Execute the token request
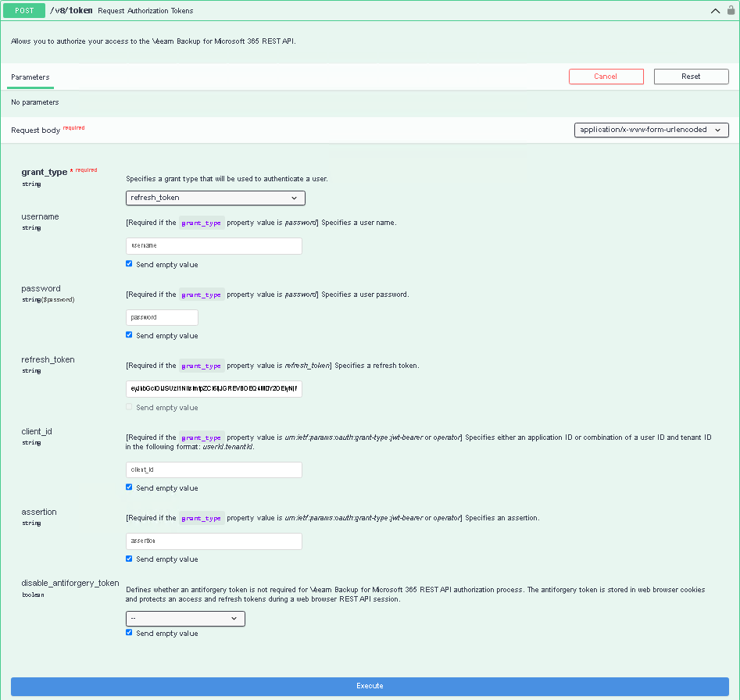This screenshot has height=700, width=740. point(370,686)
